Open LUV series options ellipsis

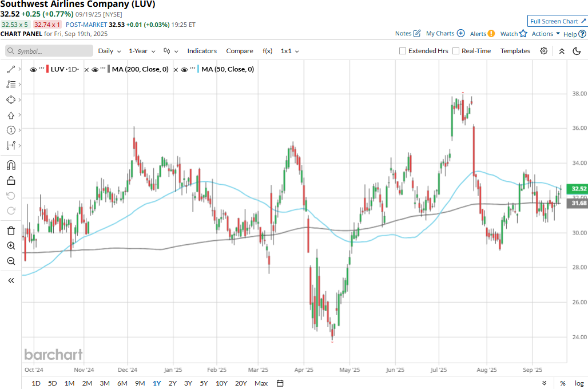[x=42, y=69]
